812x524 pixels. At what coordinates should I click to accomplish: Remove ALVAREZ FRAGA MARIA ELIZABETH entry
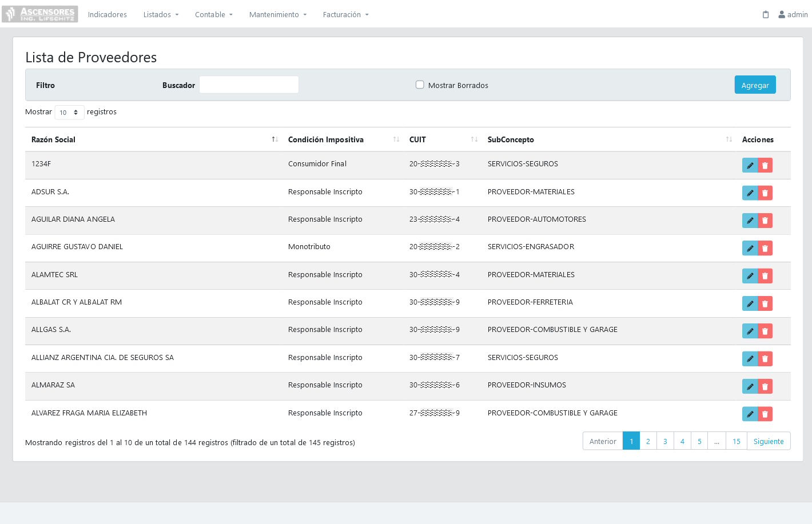[x=765, y=414]
